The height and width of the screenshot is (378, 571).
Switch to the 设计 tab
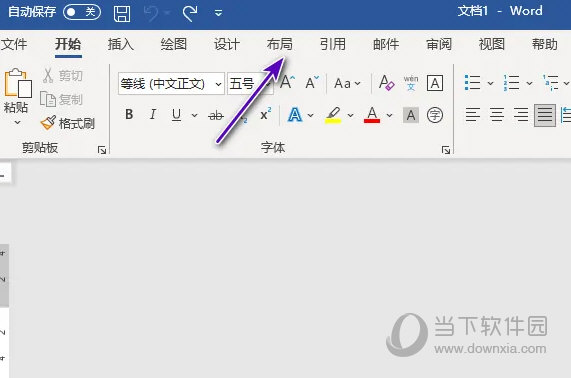[227, 44]
